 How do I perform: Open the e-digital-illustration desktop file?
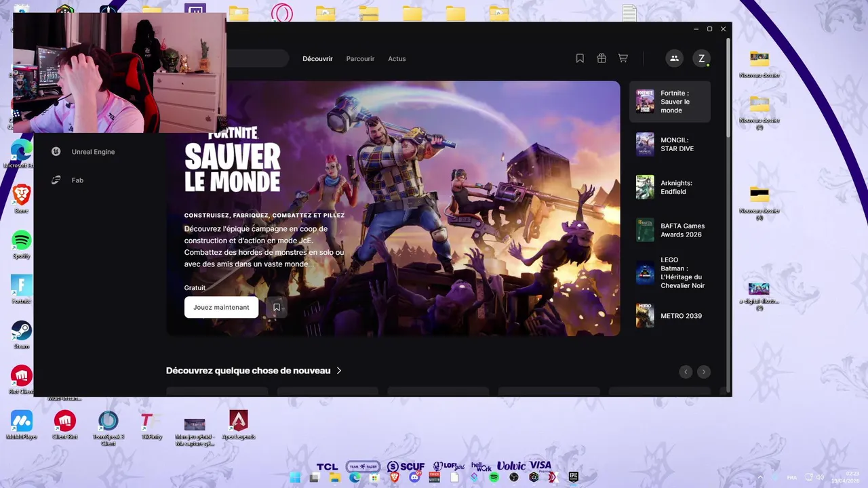(759, 295)
